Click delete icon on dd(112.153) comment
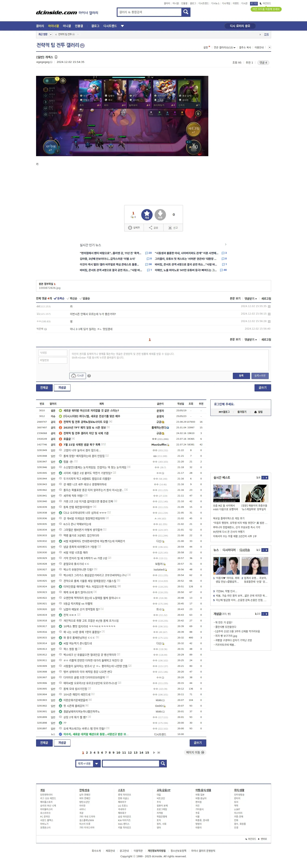Viewport: 307px width, 868px height. 269,307
